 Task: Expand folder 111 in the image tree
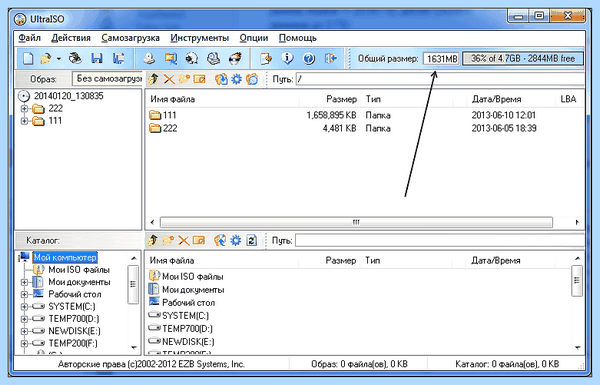tap(24, 121)
